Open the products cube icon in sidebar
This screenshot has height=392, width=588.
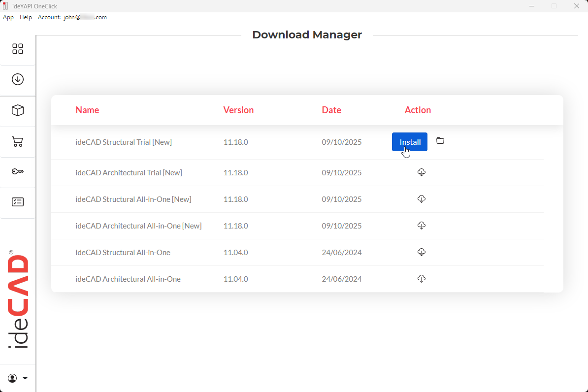(18, 110)
